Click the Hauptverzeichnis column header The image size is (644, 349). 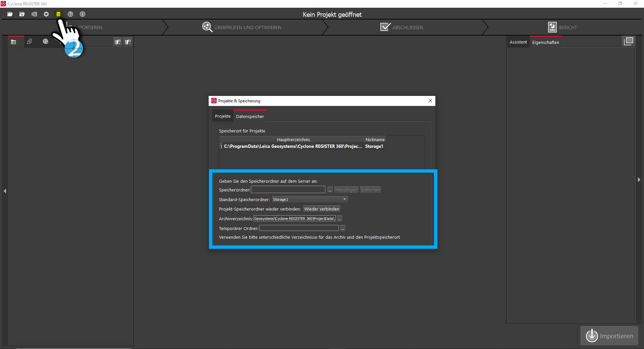pos(293,139)
